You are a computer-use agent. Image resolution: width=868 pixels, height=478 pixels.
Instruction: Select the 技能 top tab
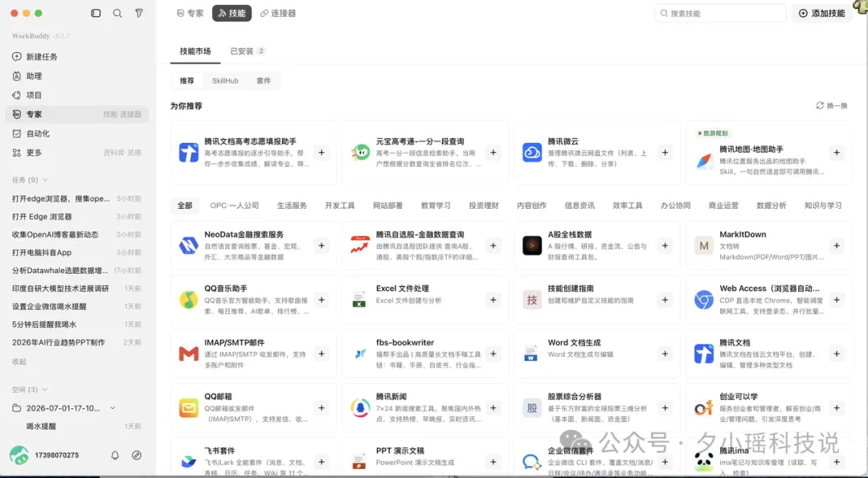(x=232, y=13)
